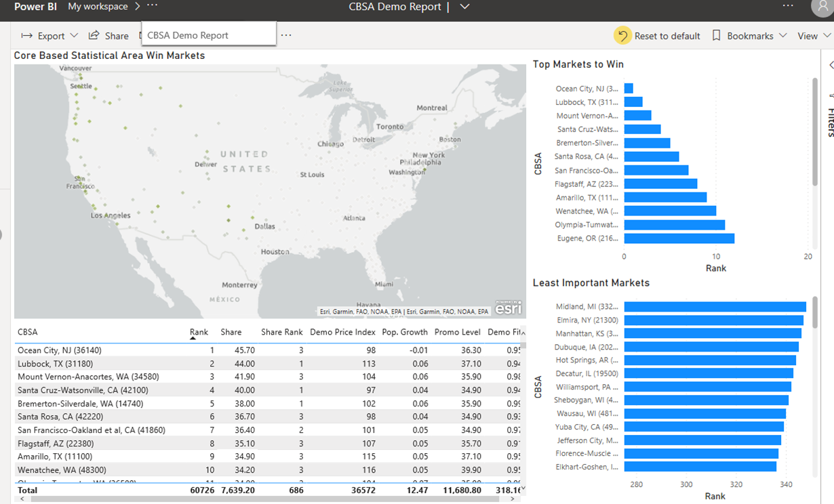This screenshot has width=834, height=504.
Task: Sort table by Rank column header
Action: tap(199, 332)
